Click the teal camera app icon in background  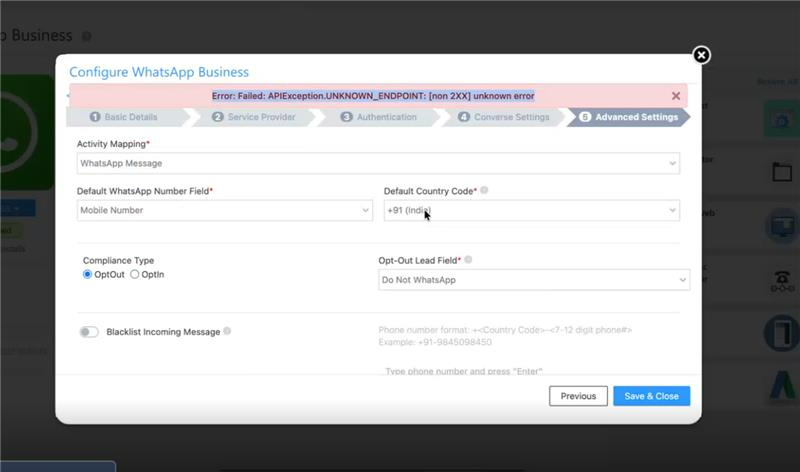pyautogui.click(x=781, y=119)
